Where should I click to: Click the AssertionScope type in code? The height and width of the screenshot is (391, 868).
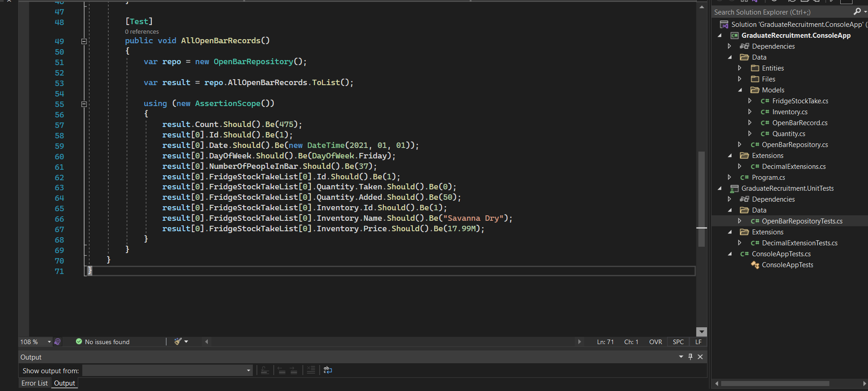point(228,103)
